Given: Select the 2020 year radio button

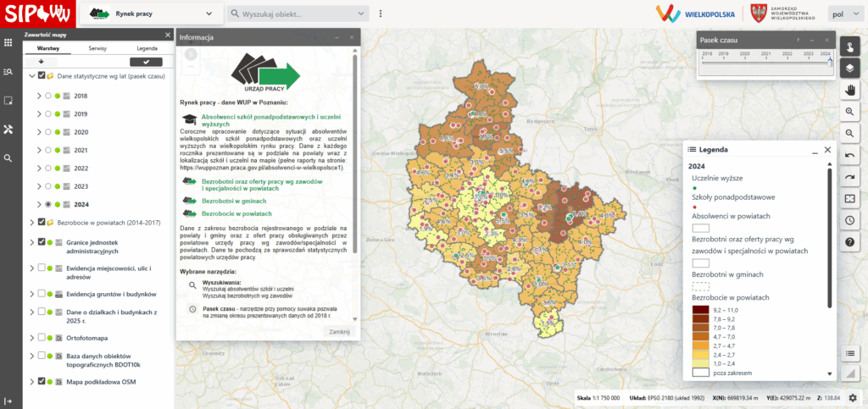Looking at the screenshot, I should 48,132.
